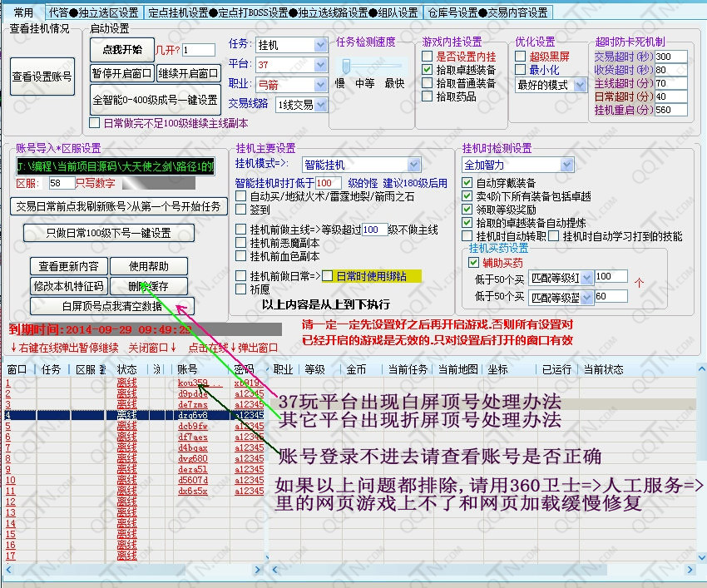Uncheck the 辅助买药 checkbox
The height and width of the screenshot is (588, 707).
474,263
